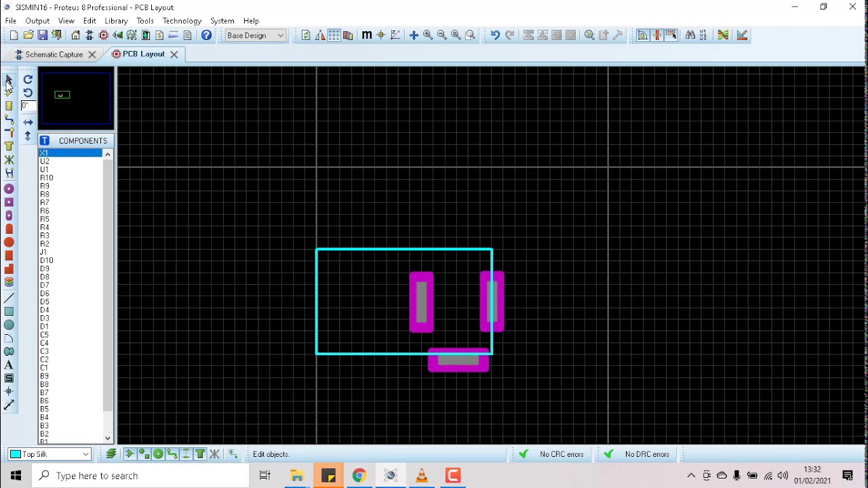
Task: Click the Design Rule Manager icon
Action: click(x=742, y=35)
